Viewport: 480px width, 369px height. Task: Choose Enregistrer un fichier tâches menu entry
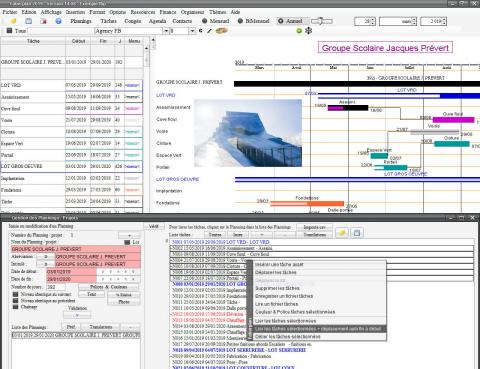click(x=284, y=296)
